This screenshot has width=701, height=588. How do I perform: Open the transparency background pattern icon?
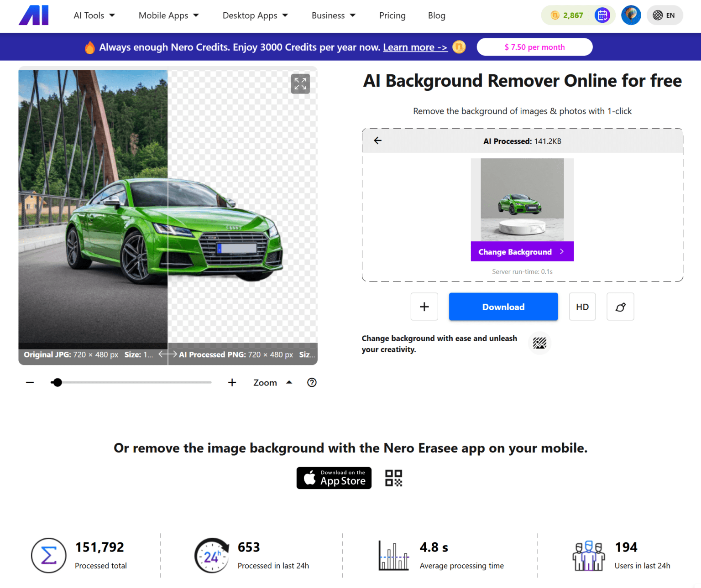point(539,343)
